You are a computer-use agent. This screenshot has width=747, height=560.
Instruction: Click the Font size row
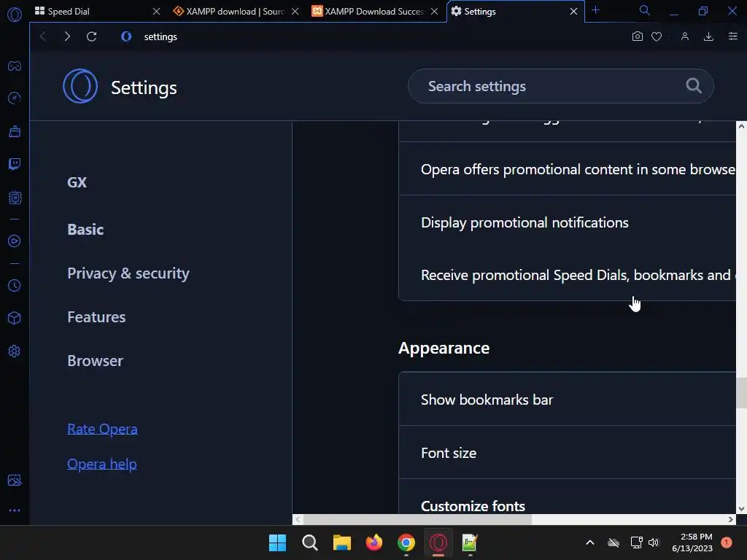coord(567,453)
